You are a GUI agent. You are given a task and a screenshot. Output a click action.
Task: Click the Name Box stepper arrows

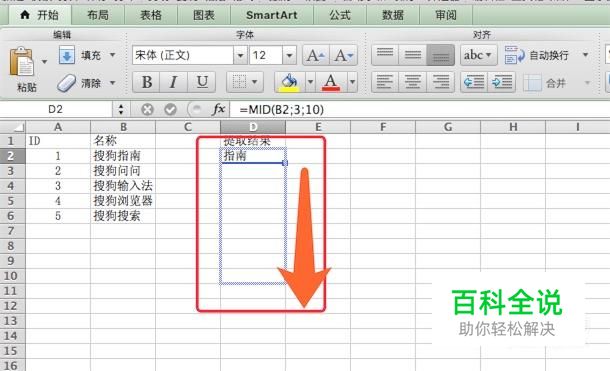[121, 109]
